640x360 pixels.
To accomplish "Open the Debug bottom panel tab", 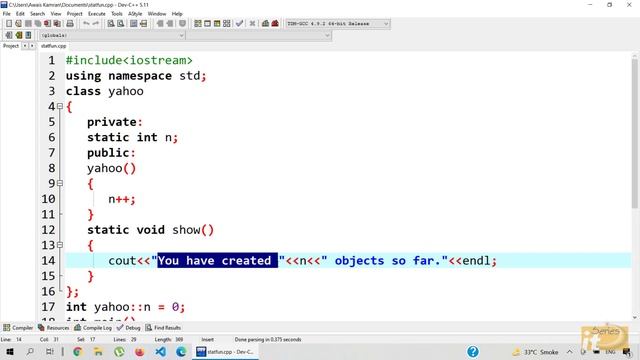I will [129, 328].
